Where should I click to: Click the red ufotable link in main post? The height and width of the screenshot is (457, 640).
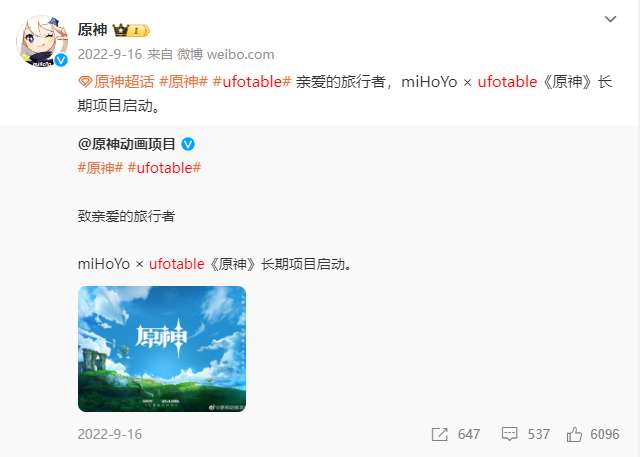point(507,82)
